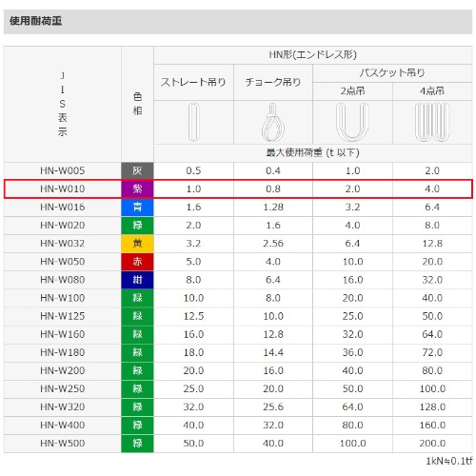Click the red 赤 color cell
Viewport: 476px width, 476px height.
pos(137,262)
